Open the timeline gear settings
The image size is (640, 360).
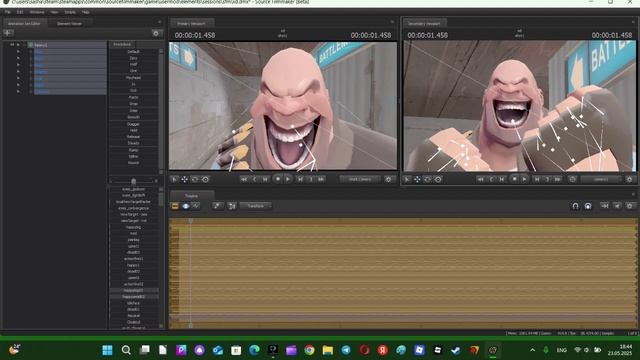630,206
